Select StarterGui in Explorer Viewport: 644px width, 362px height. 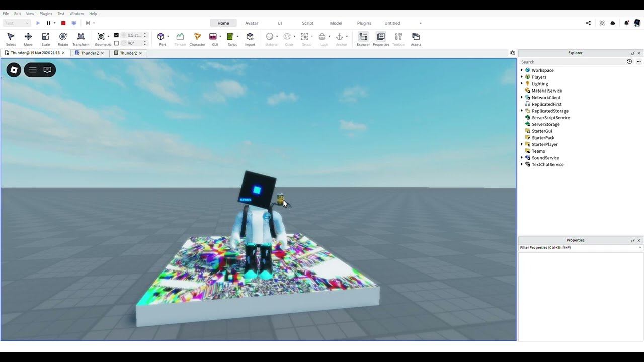click(542, 131)
